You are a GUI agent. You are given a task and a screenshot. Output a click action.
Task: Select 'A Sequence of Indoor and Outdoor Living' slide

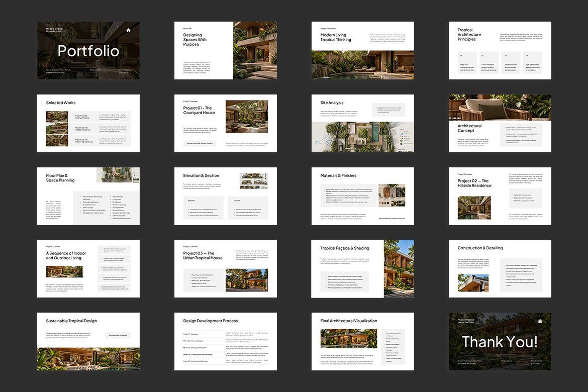click(x=88, y=268)
